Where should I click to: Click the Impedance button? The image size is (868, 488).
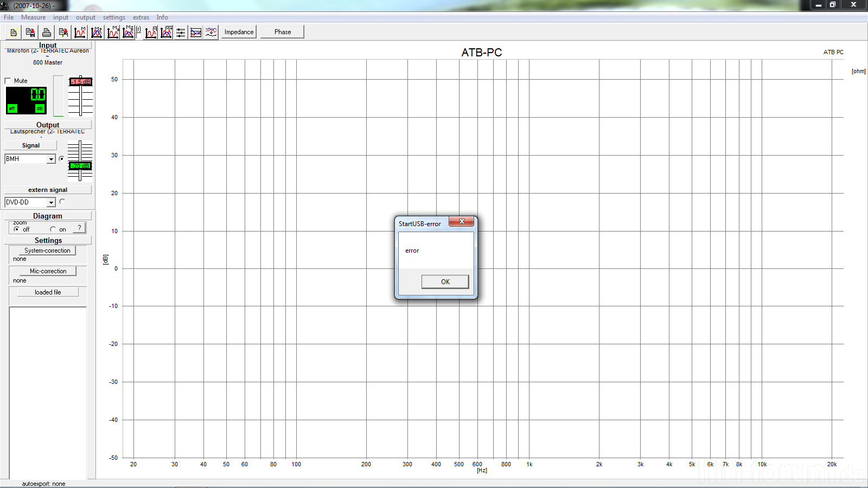(x=239, y=32)
